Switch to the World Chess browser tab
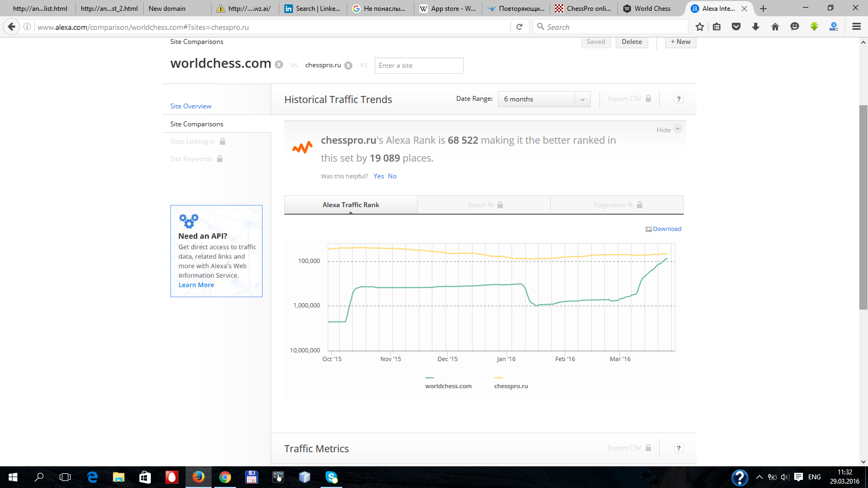The image size is (868, 488). [x=652, y=9]
